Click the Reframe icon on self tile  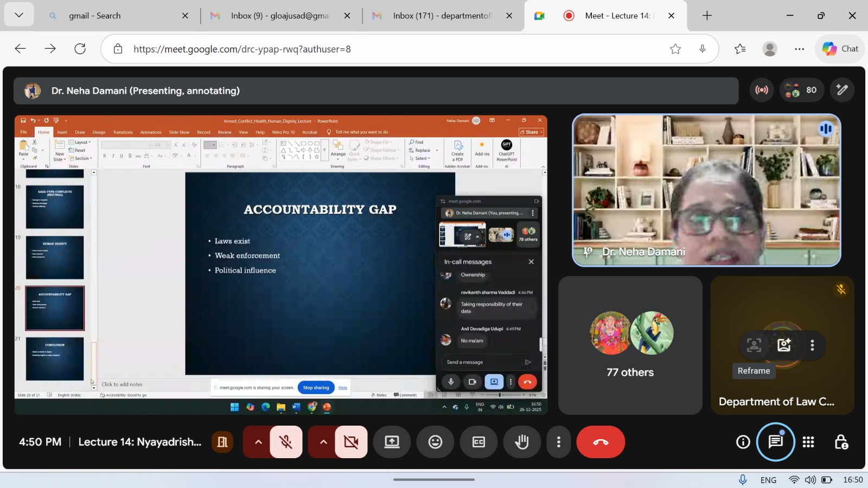tap(754, 345)
